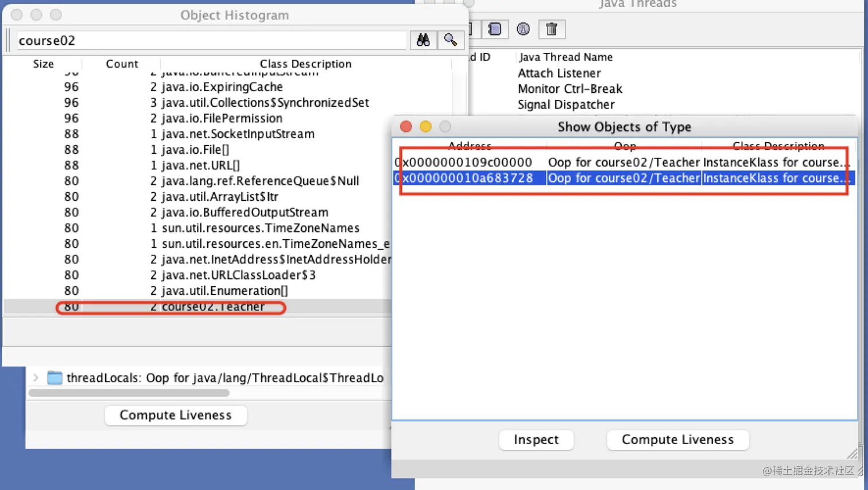Screen dimensions: 868x490
Task: Select the java.util.ArrayList$Itr row
Action: [x=198, y=197]
